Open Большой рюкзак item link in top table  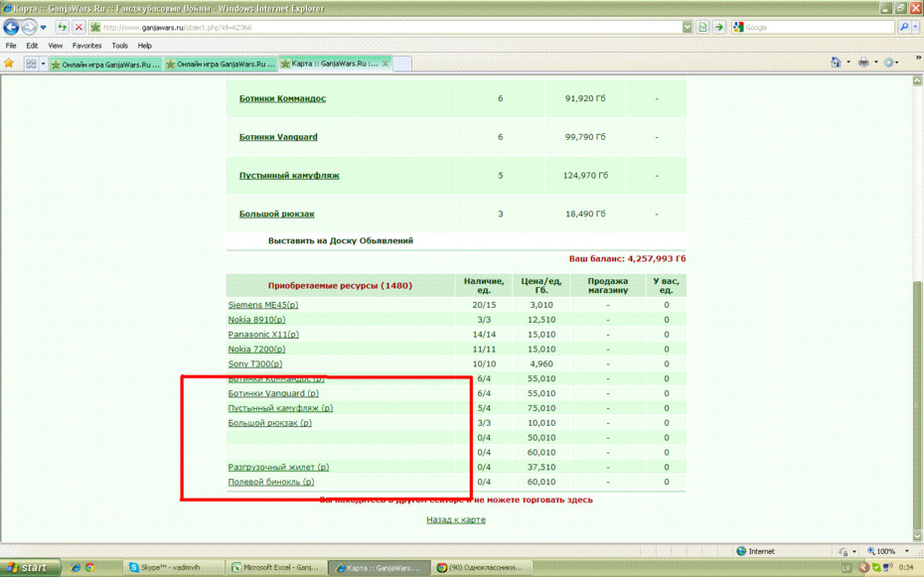click(276, 214)
